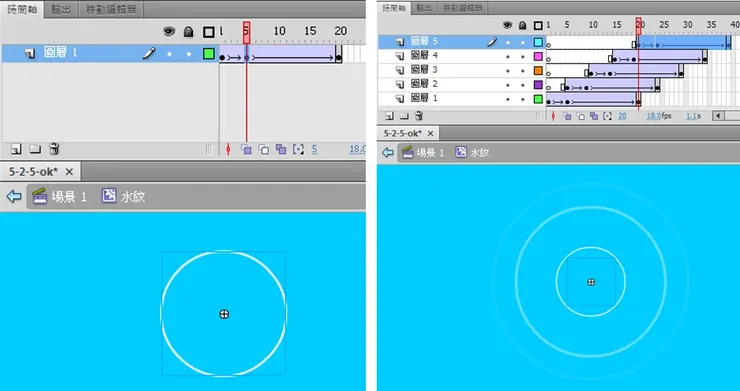Viewport: 740px width, 391px height.
Task: Toggle Edit Multiple Frames in left timeline
Action: (281, 150)
